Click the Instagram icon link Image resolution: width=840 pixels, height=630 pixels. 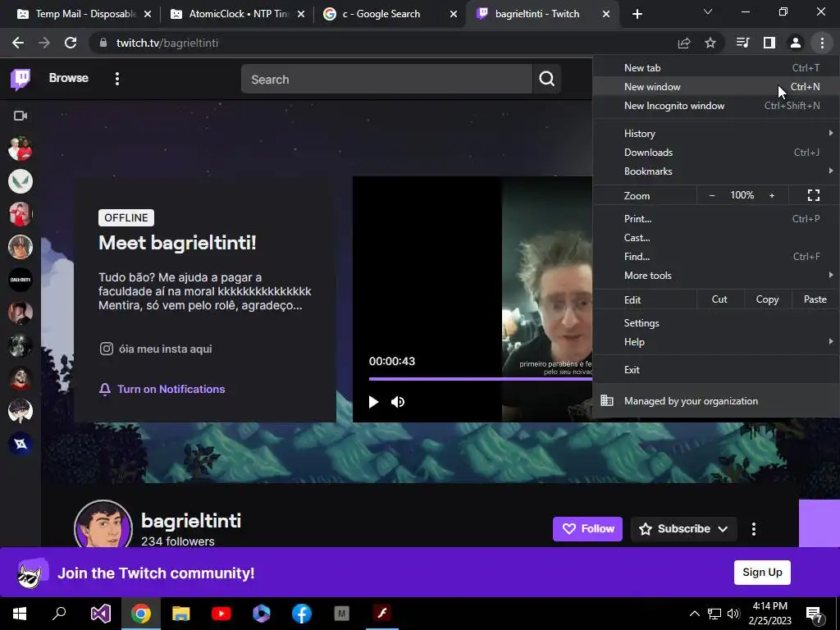point(106,349)
